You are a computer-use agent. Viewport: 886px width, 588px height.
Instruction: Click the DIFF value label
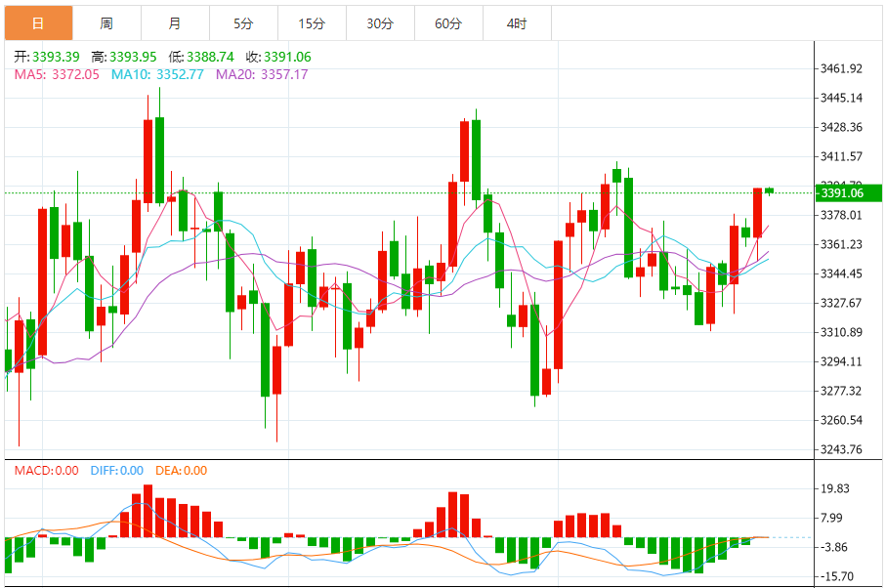(117, 471)
